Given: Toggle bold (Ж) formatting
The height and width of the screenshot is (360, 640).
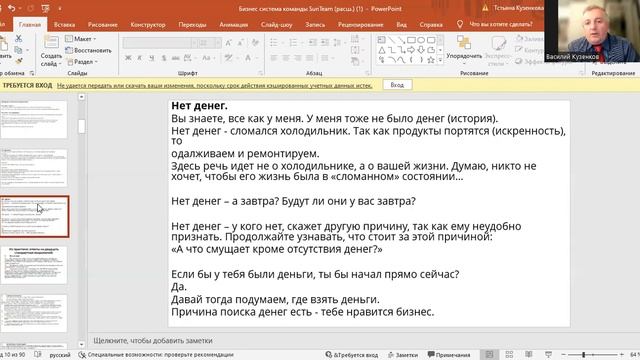Looking at the screenshot, I should [x=128, y=58].
